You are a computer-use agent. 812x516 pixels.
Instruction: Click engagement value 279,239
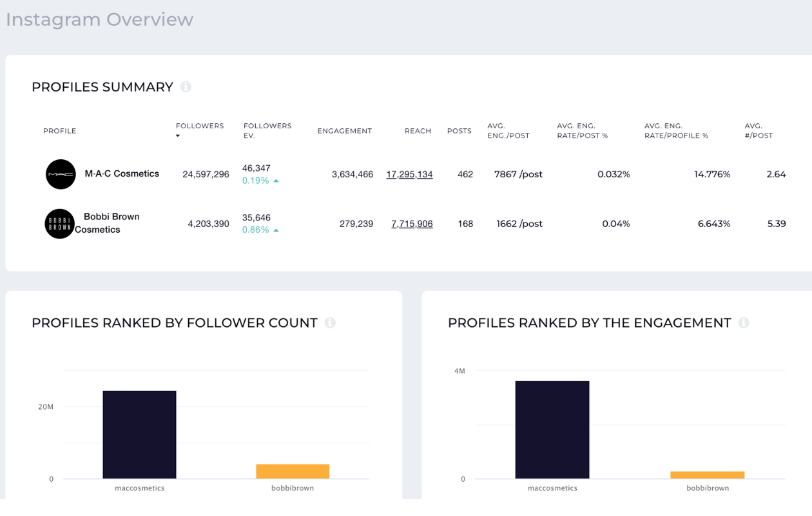pyautogui.click(x=356, y=224)
